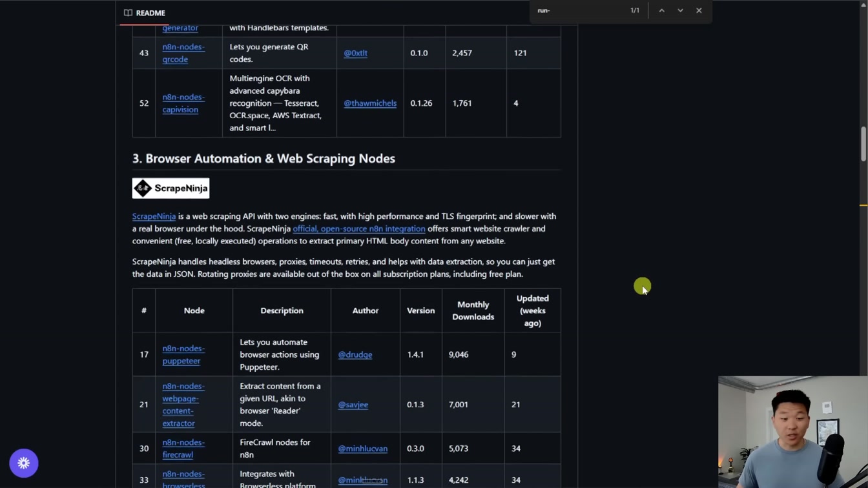Click heading Browser Automation & Web Scraping Nodes
The height and width of the screenshot is (488, 868).
(263, 159)
